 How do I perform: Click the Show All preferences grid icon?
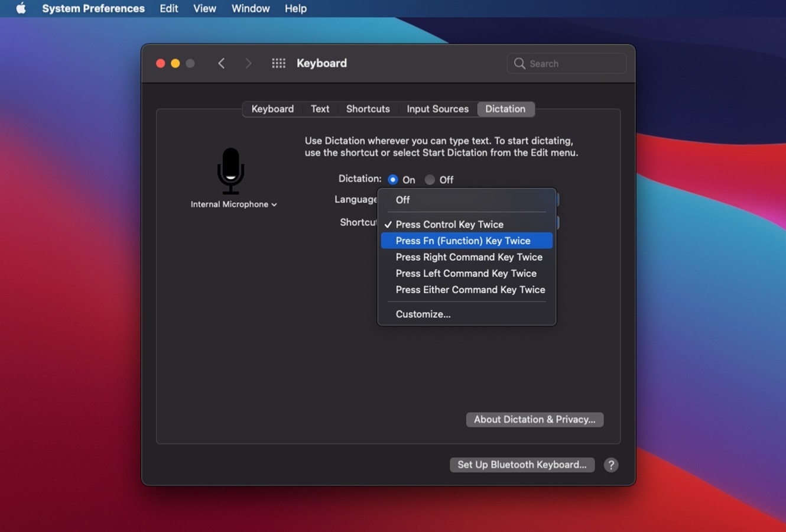pyautogui.click(x=278, y=63)
